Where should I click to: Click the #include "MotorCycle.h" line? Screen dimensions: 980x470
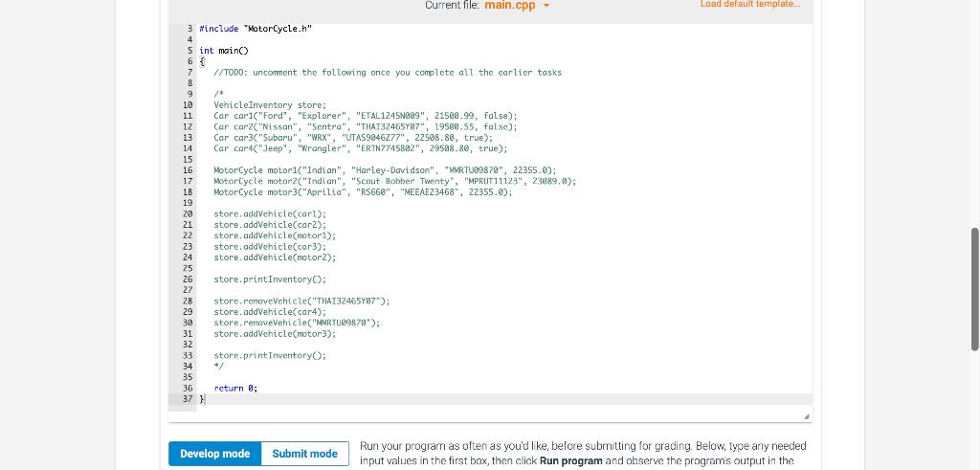coord(255,29)
